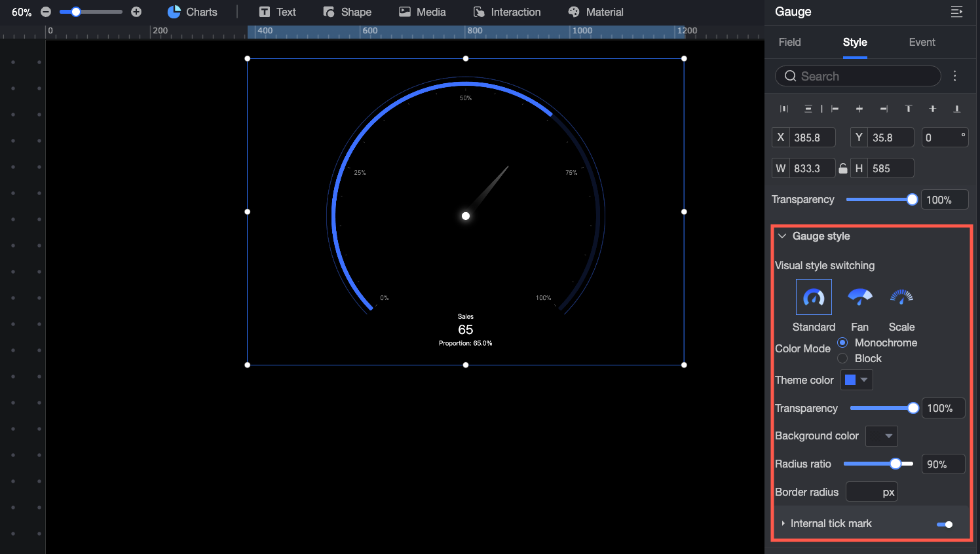
Task: Click the component transparency 100% field
Action: click(x=945, y=200)
